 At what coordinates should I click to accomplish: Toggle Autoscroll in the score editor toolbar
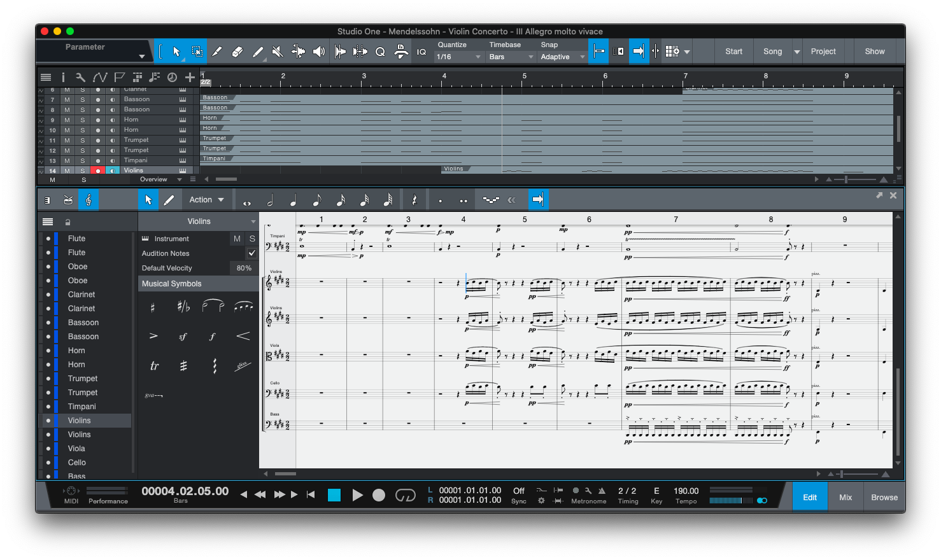pyautogui.click(x=538, y=200)
